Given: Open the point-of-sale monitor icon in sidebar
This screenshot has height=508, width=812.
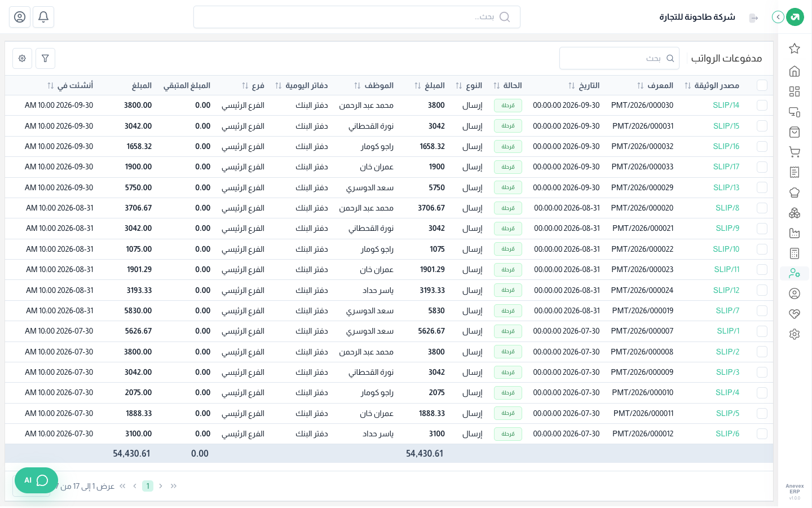Looking at the screenshot, I should 795,112.
